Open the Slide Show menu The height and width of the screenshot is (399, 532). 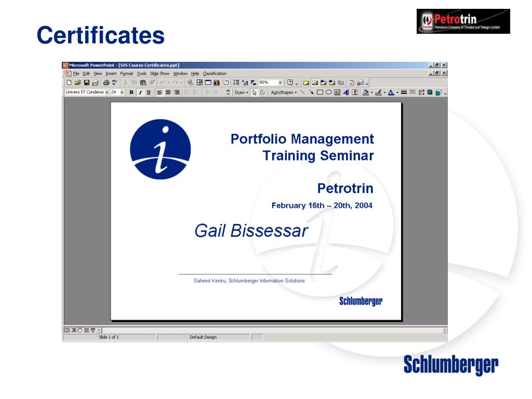tap(160, 74)
